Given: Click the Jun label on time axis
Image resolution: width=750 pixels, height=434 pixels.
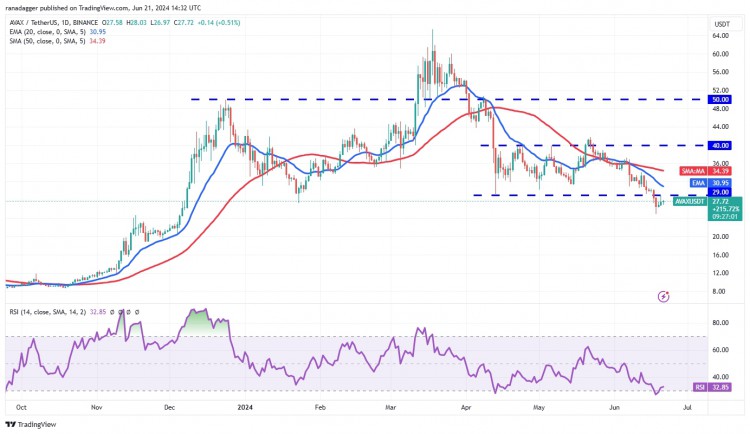Looking at the screenshot, I should pyautogui.click(x=615, y=408).
